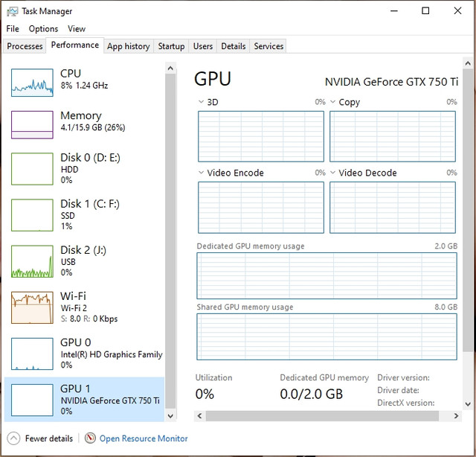Click the Wi-Fi label in the sidebar
The height and width of the screenshot is (457, 476).
coord(73,296)
